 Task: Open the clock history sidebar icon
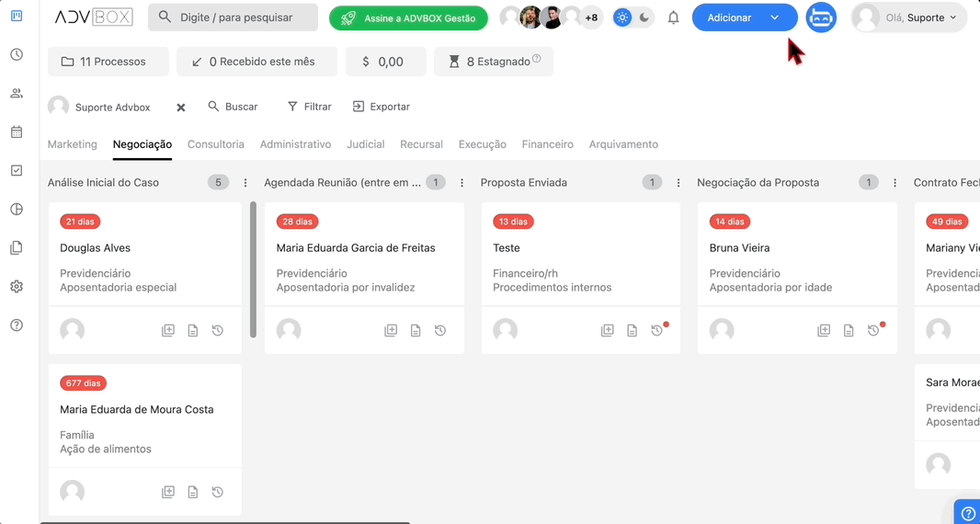click(17, 54)
